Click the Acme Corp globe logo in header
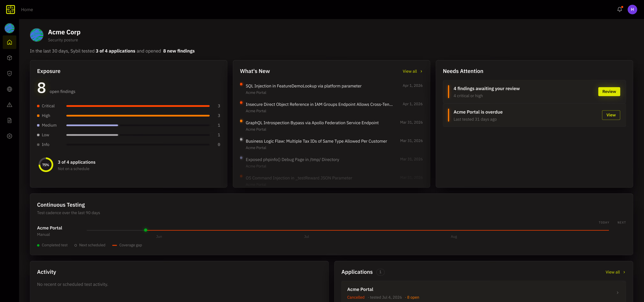The width and height of the screenshot is (644, 302). [x=37, y=35]
